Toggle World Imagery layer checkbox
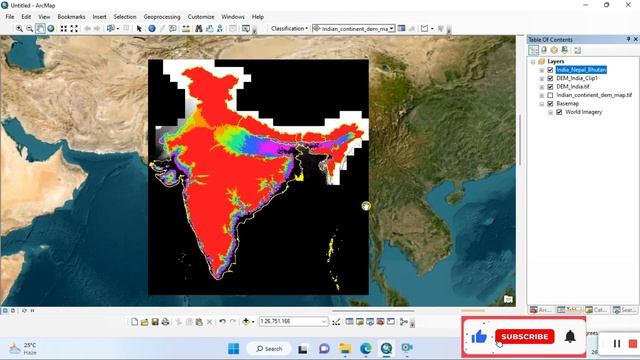This screenshot has height=360, width=640. click(559, 112)
